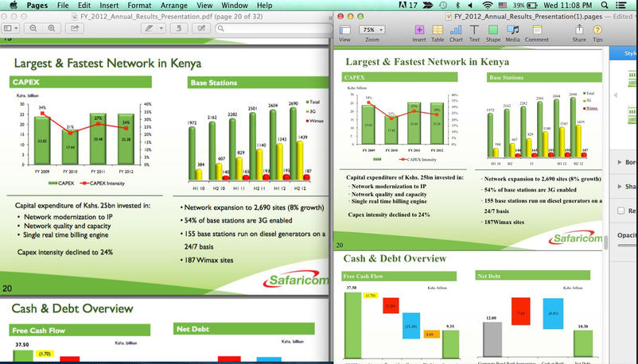This screenshot has width=638, height=364.
Task: Expand the Shadow section disclosure triangle
Action: coord(620,186)
